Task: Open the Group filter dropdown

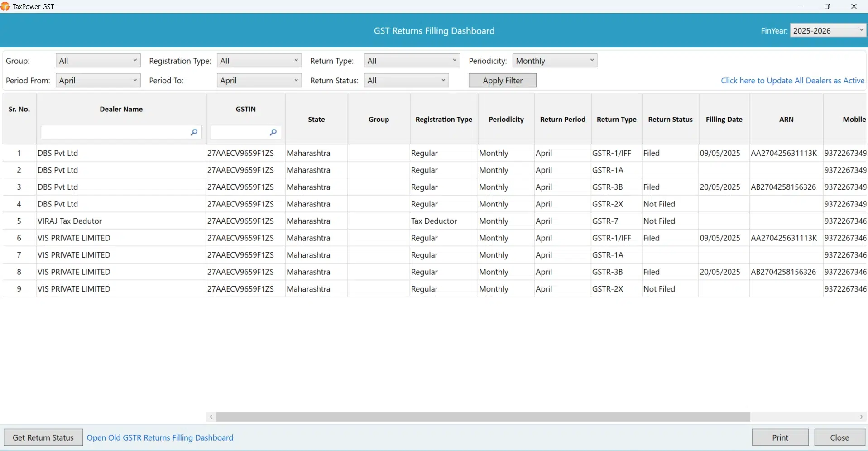Action: [x=98, y=61]
